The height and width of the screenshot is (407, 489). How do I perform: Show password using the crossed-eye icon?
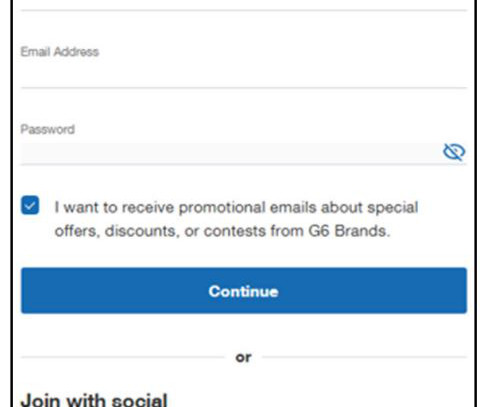[x=454, y=152]
